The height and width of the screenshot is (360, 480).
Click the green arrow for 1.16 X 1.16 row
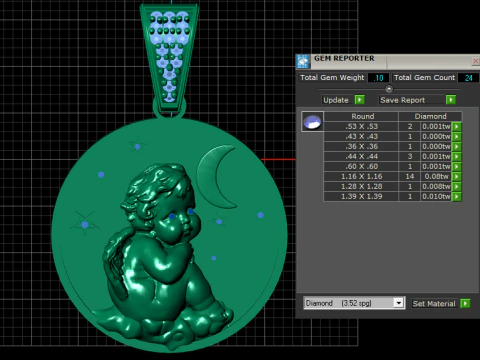tap(457, 176)
